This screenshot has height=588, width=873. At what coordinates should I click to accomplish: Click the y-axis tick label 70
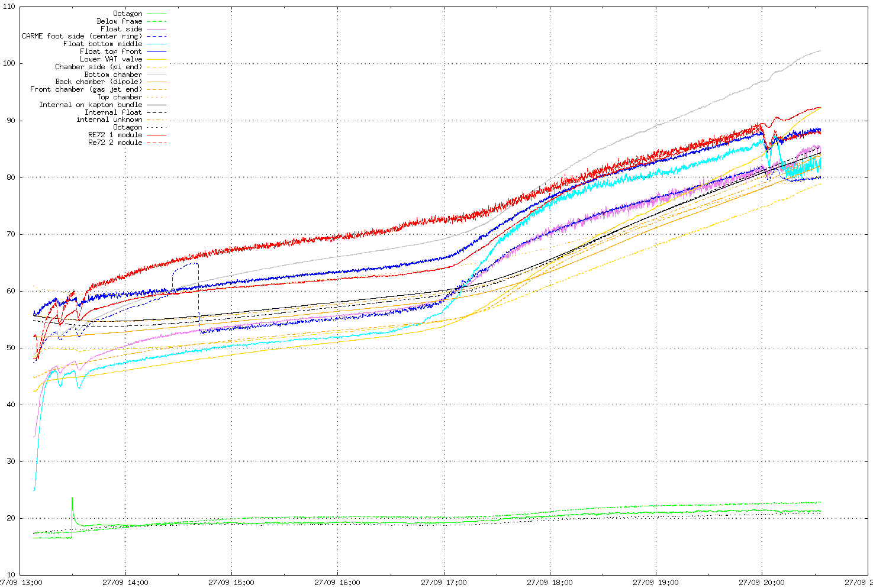[x=11, y=234]
